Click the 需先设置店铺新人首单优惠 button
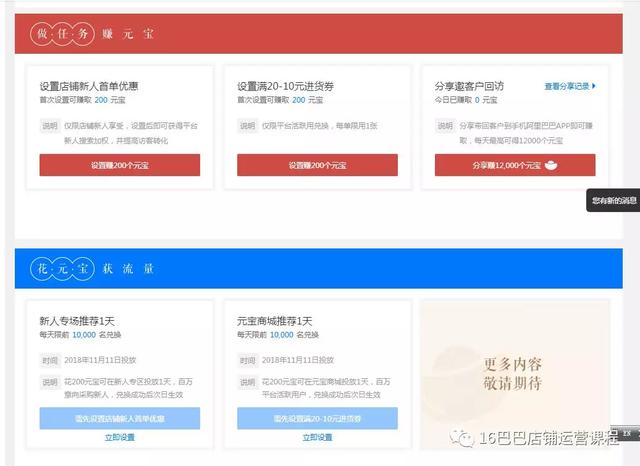The height and width of the screenshot is (466, 640). tap(120, 418)
